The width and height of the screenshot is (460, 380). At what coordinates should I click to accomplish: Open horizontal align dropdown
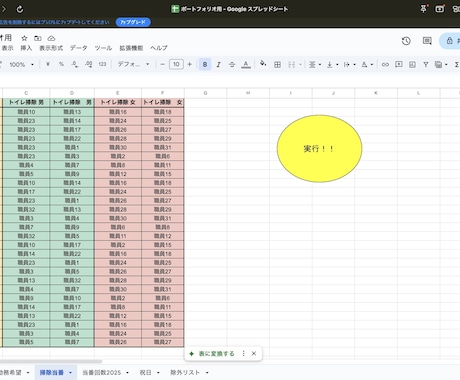tap(314, 64)
